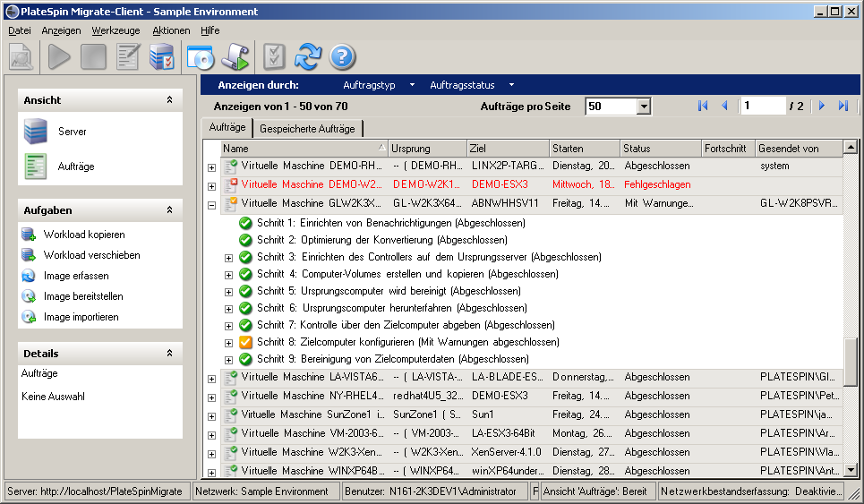This screenshot has width=864, height=504.
Task: Click the green play start toolbar icon
Action: pyautogui.click(x=59, y=57)
